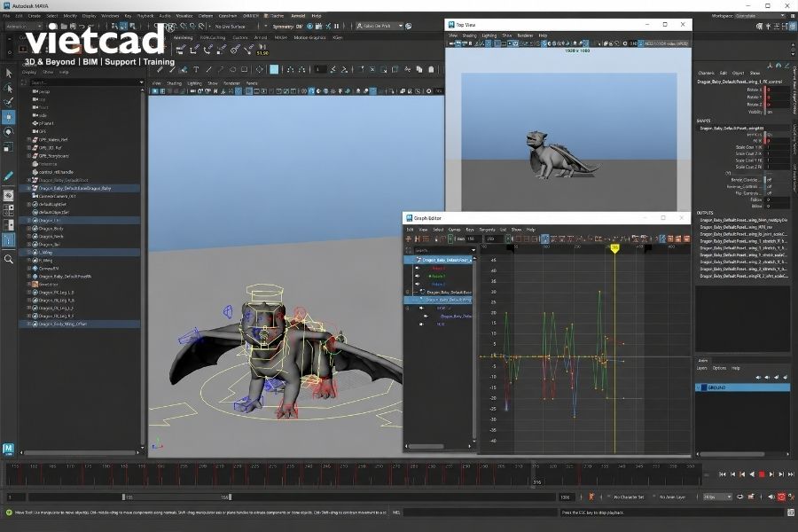The image size is (798, 532).
Task: Open Tangents menu in Graph Editor
Action: tap(487, 230)
